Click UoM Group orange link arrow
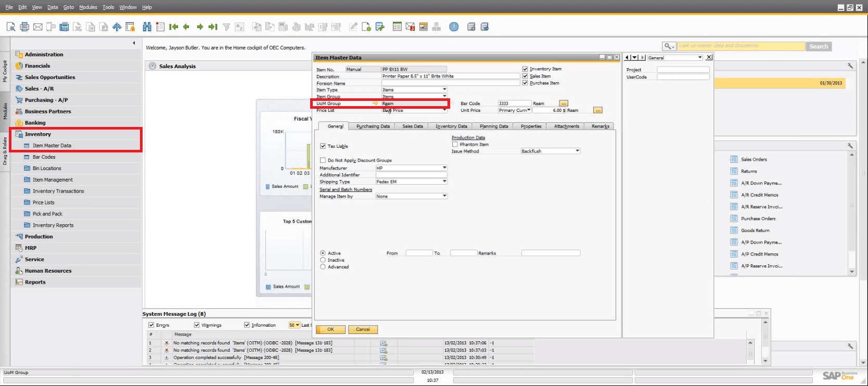The height and width of the screenshot is (386, 868). pos(375,104)
